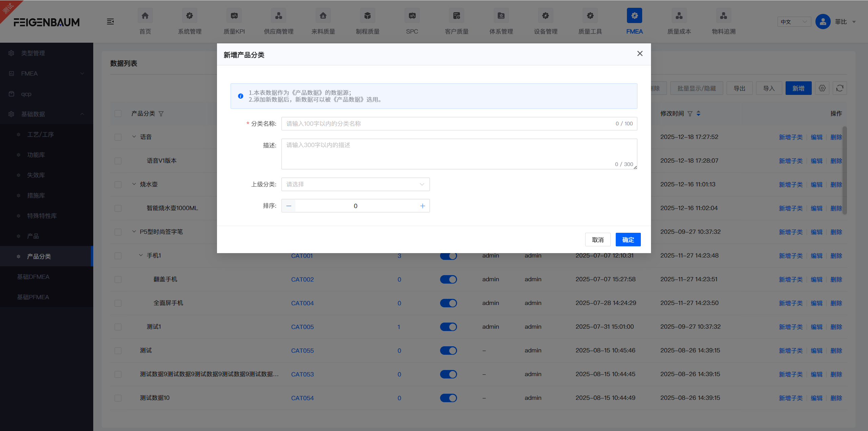Open the 设备管理 module icon
The height and width of the screenshot is (431, 868).
[x=545, y=16]
